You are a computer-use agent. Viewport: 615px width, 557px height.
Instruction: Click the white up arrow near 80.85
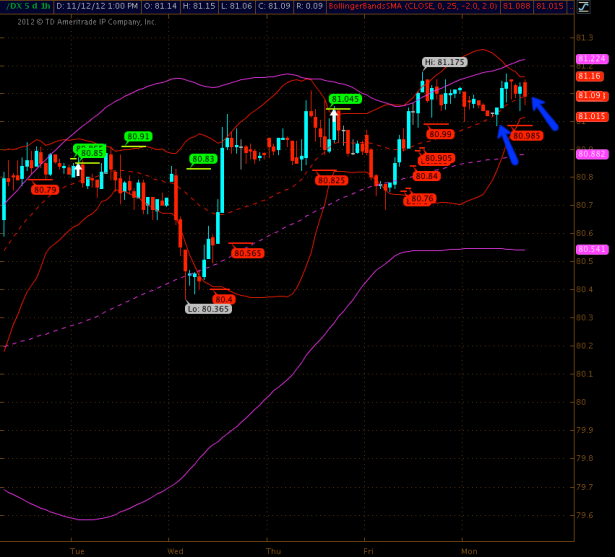click(x=76, y=168)
